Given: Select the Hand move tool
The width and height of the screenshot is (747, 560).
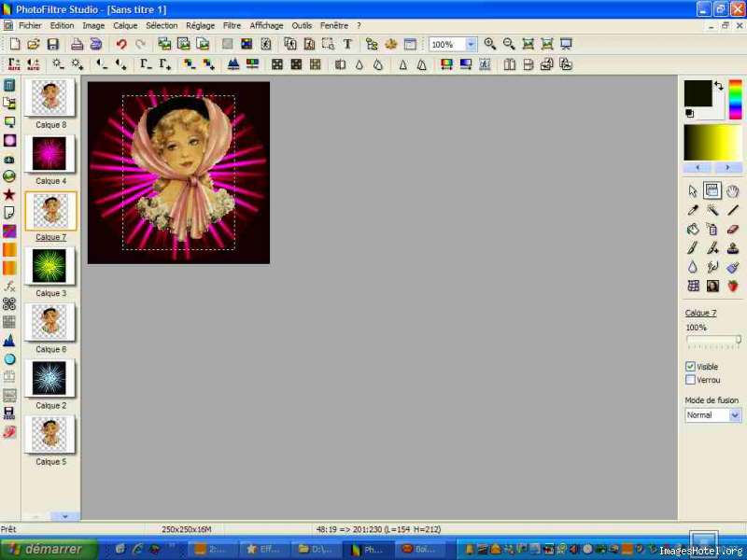Looking at the screenshot, I should [x=732, y=191].
